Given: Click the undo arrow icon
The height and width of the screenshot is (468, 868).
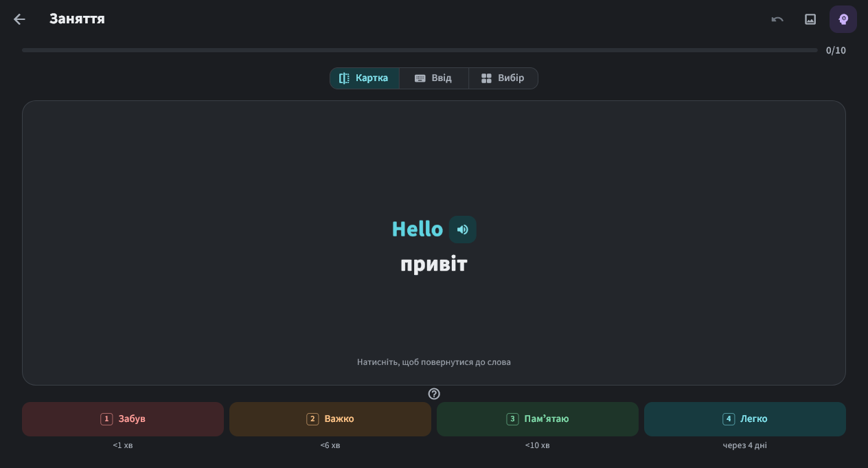Looking at the screenshot, I should 777,19.
